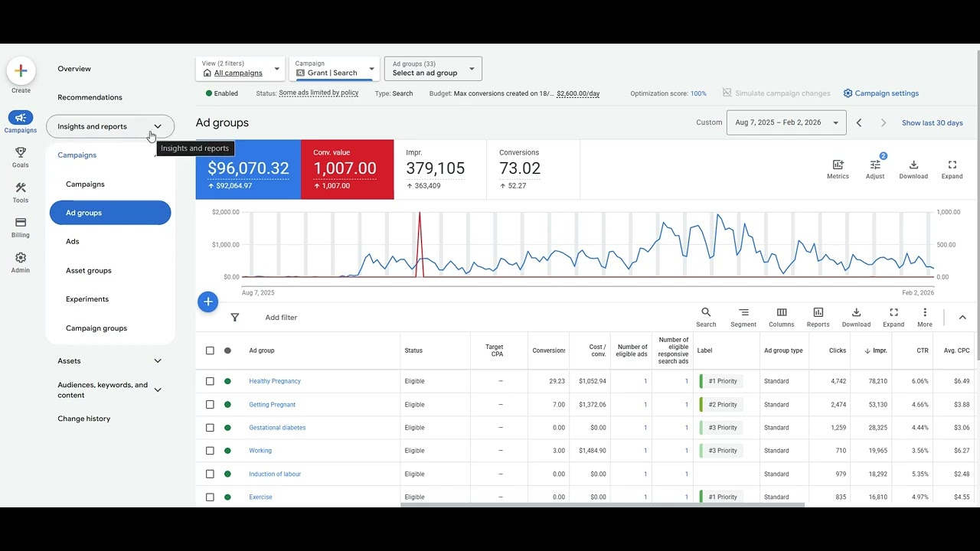Screen dimensions: 980x551
Task: Open the Campaign Grant Search dropdown
Action: [335, 68]
